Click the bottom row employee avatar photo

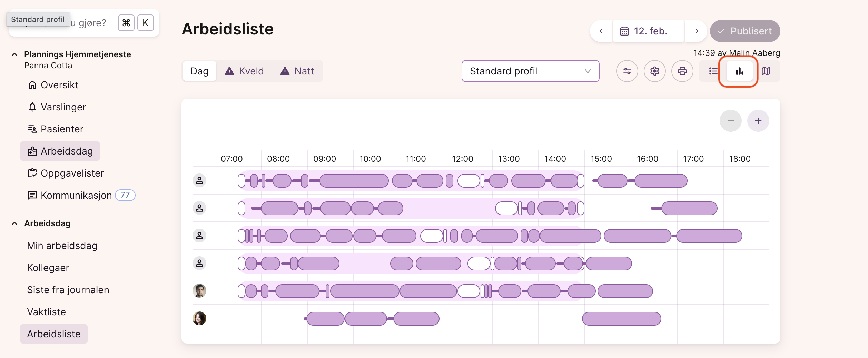(199, 318)
